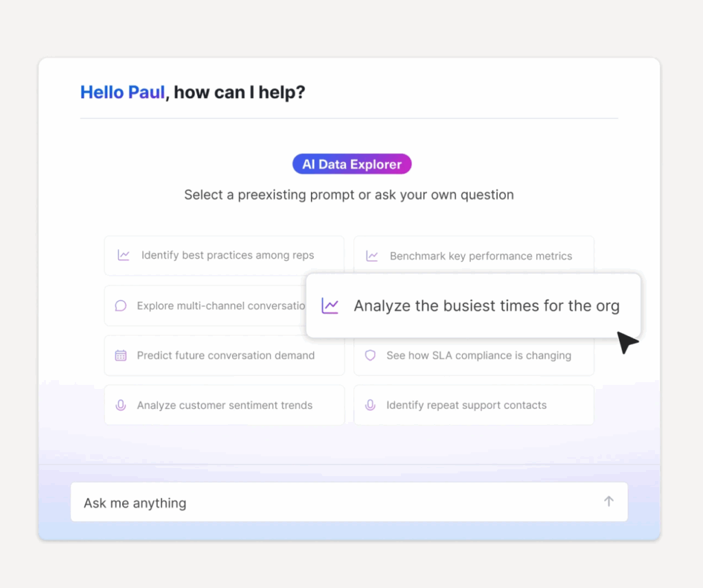Click the "Hello Paul" greeting text
This screenshot has height=588, width=703.
point(123,92)
